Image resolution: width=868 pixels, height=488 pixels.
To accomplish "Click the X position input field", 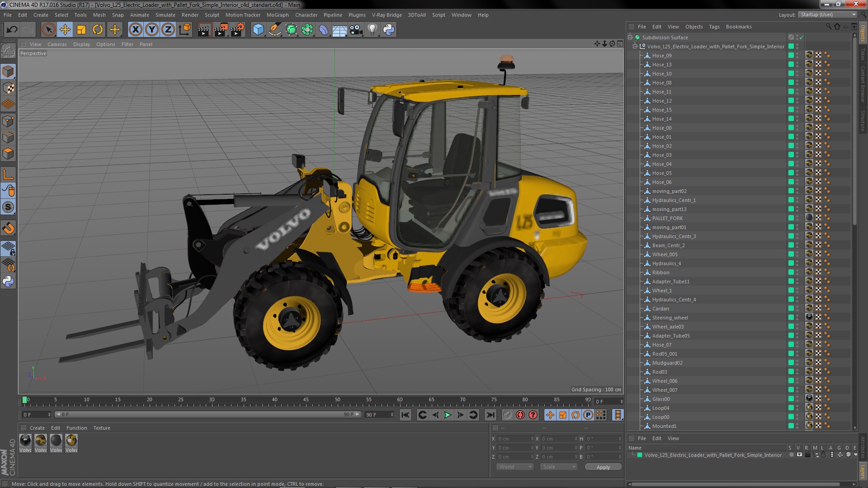I will pyautogui.click(x=515, y=439).
